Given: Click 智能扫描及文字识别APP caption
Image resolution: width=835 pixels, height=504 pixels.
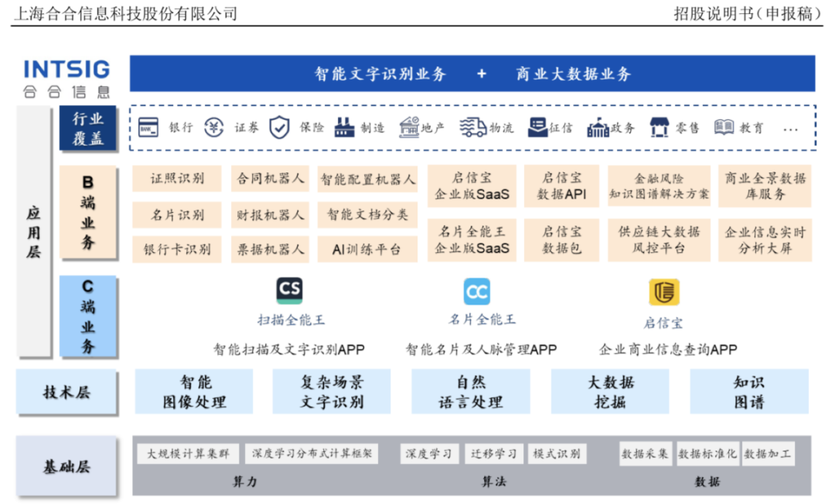Looking at the screenshot, I should pos(289,349).
